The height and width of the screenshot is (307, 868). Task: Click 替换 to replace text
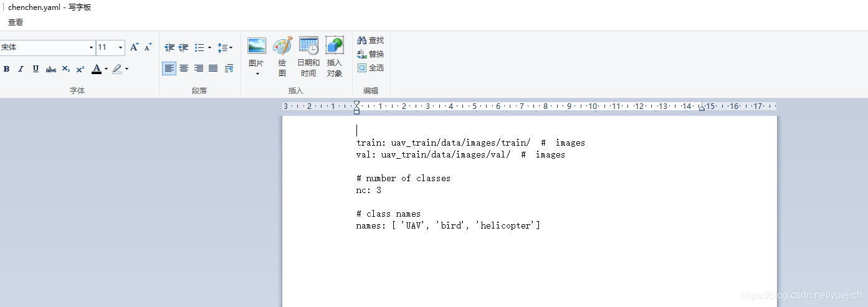coord(371,54)
